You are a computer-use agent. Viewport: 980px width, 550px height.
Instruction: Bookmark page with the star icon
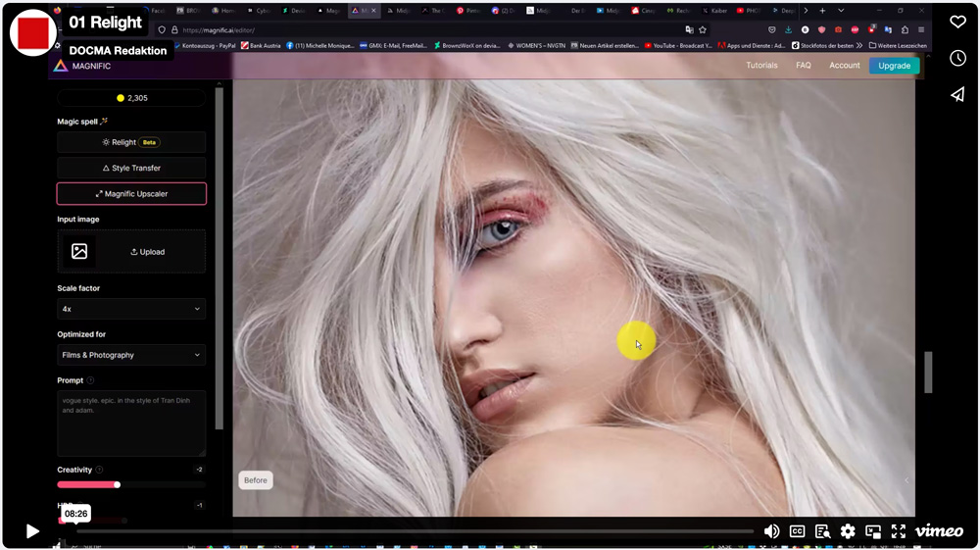tap(703, 29)
